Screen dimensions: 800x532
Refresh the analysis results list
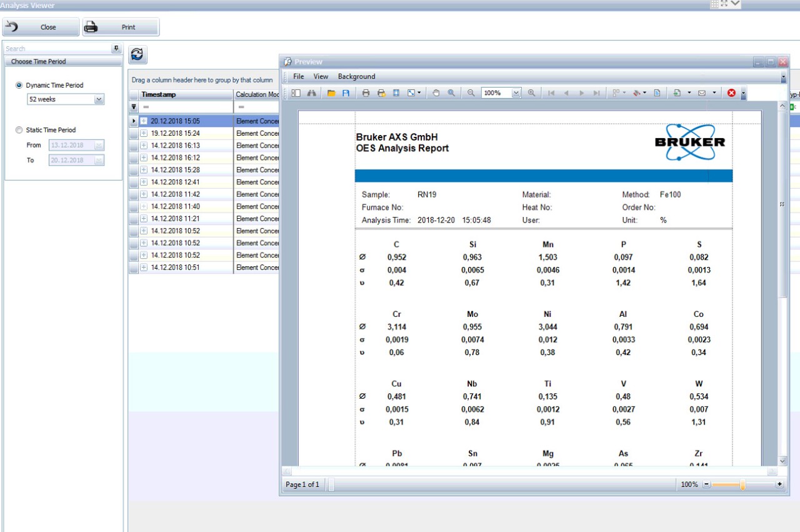click(x=136, y=54)
